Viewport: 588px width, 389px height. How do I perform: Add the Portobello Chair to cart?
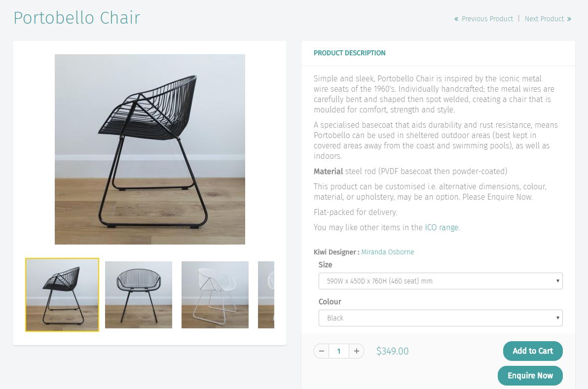click(x=532, y=351)
